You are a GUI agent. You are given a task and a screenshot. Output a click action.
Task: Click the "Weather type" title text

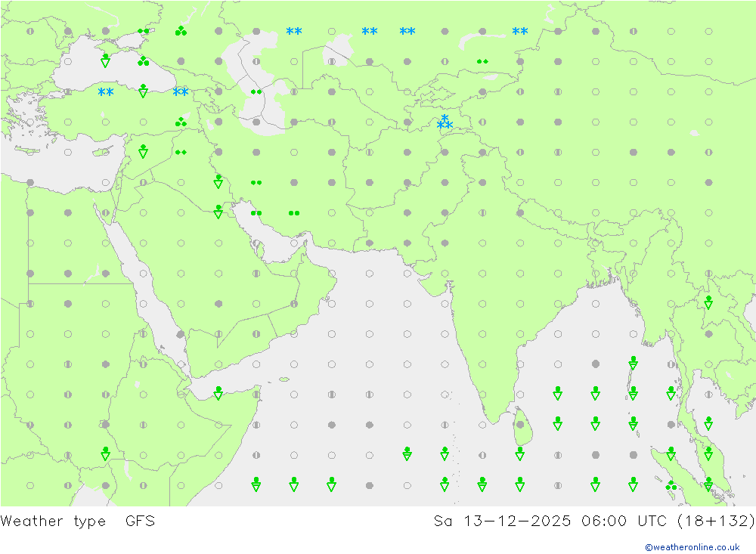[x=54, y=522]
